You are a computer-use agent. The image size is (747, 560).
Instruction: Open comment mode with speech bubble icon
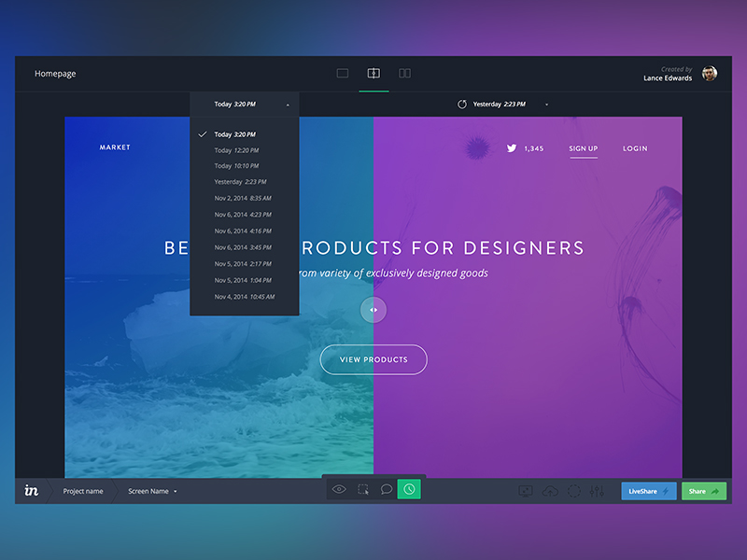[x=387, y=489]
